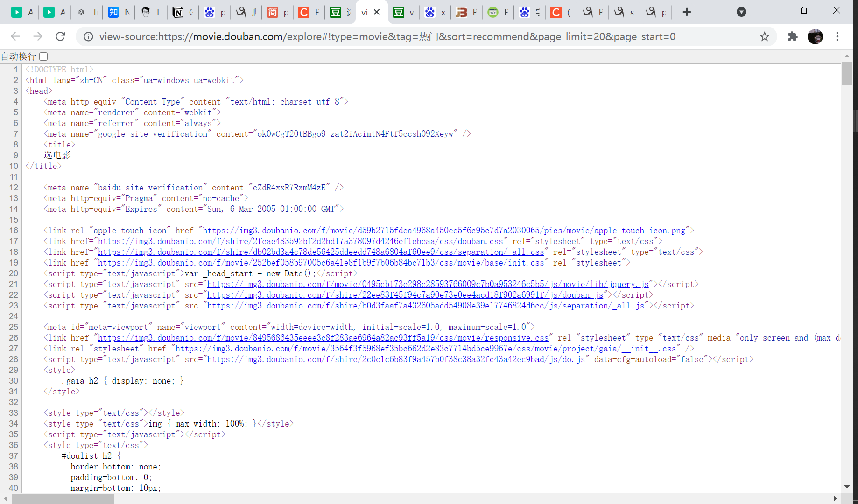Click the '<!DOCTYPE html>' source line
This screenshot has width=858, height=504.
pos(59,70)
